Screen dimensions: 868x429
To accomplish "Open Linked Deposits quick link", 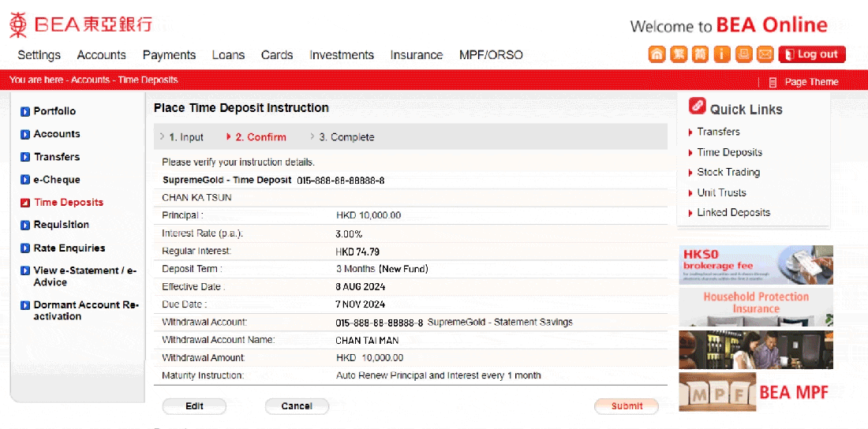I will pos(733,213).
